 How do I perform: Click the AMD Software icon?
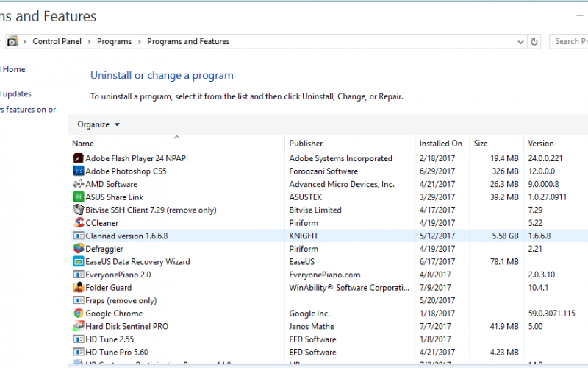[x=79, y=184]
